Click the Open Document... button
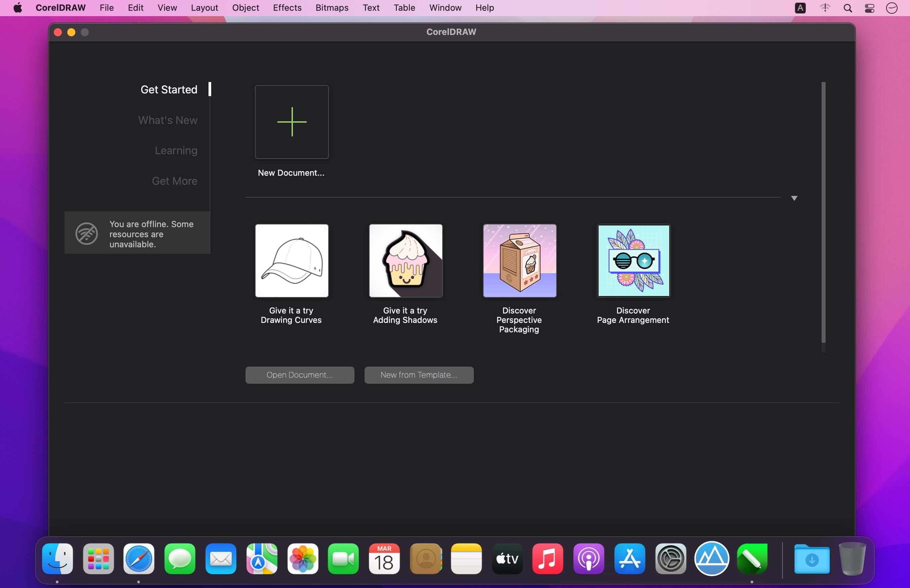Screen dimensions: 910x588 click(x=300, y=375)
